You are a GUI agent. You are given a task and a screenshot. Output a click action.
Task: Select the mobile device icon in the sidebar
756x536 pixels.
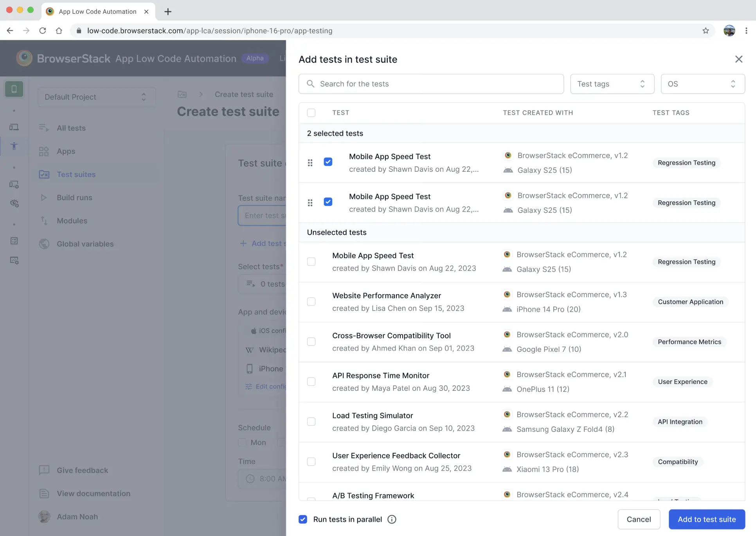(14, 89)
